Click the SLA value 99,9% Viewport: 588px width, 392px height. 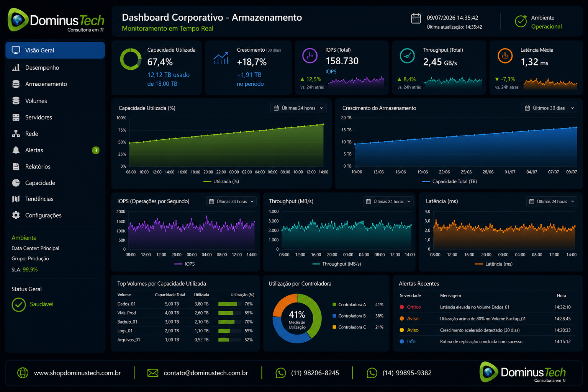click(x=30, y=269)
